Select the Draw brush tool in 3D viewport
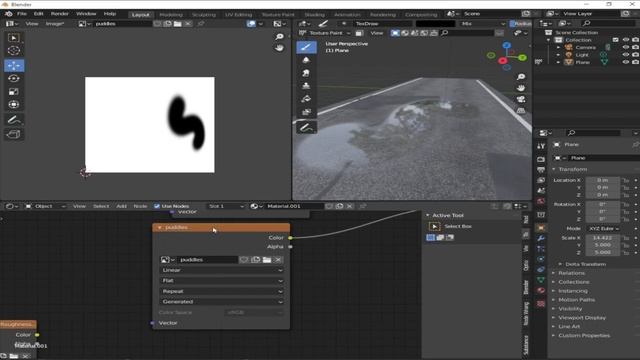Image resolution: width=640 pixels, height=360 pixels. pos(306,47)
